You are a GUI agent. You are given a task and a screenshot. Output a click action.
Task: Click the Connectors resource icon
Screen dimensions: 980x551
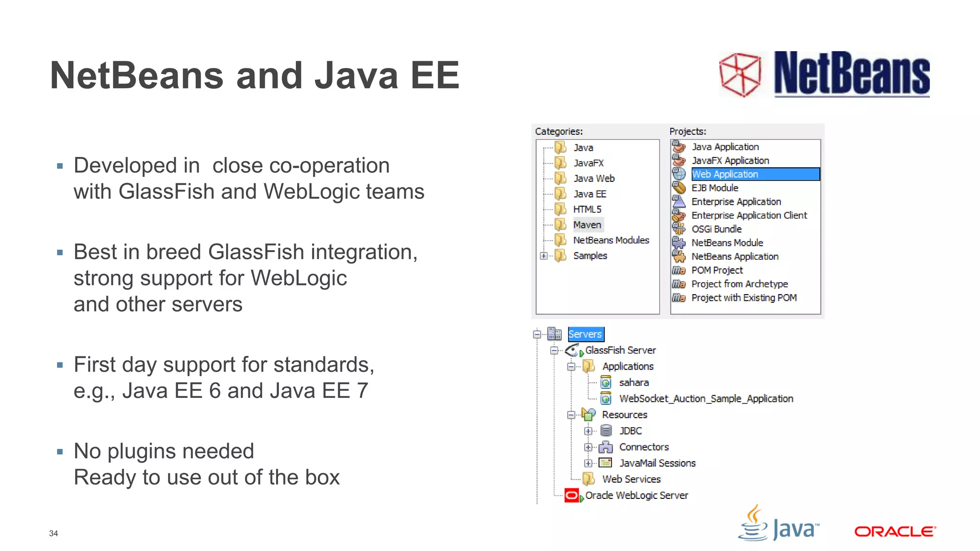[606, 447]
